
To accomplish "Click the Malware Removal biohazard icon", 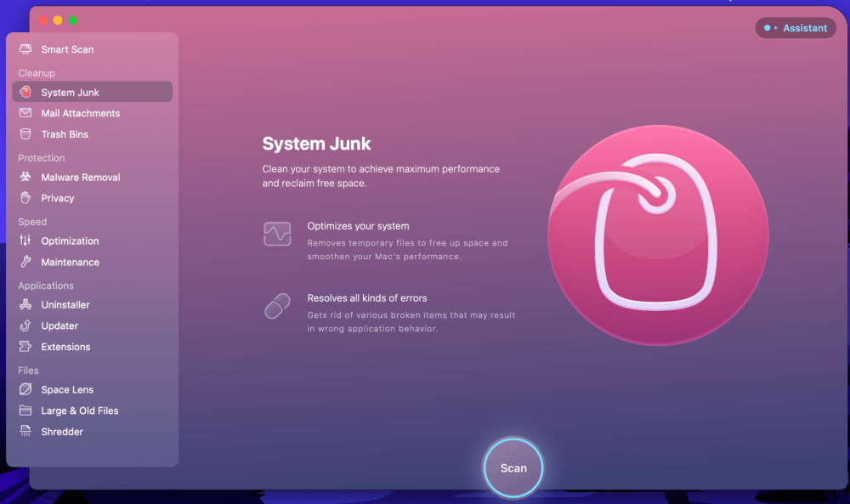I will click(25, 177).
